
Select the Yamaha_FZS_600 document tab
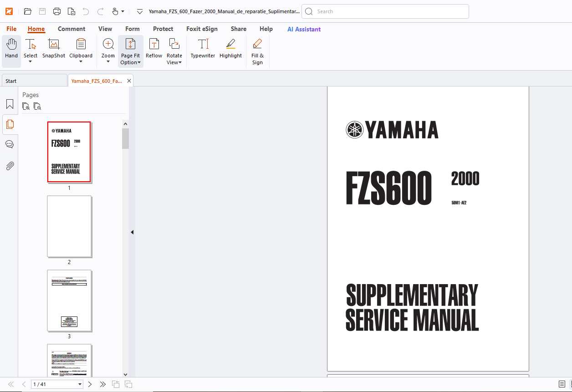(x=97, y=81)
